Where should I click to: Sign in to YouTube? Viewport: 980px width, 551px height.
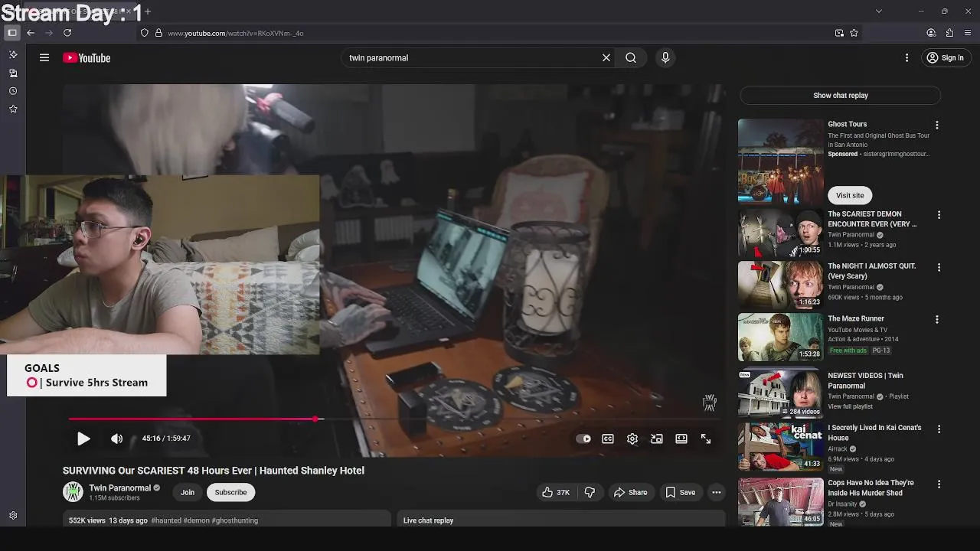(x=945, y=57)
